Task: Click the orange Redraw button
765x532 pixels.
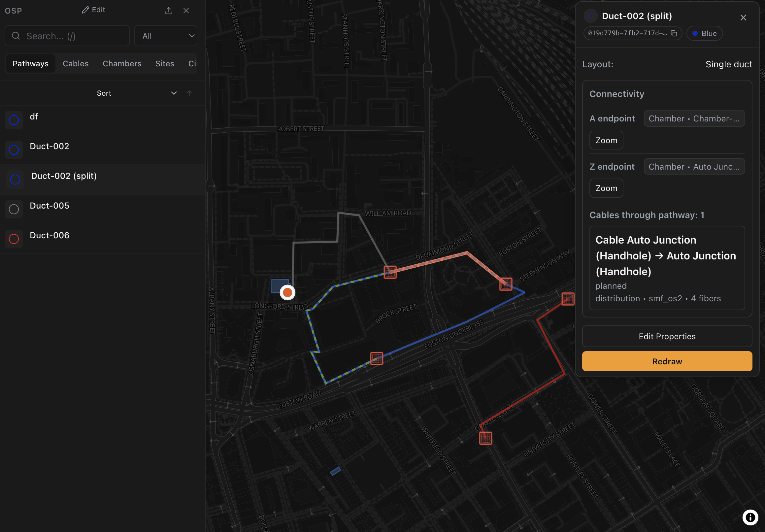Action: [667, 361]
